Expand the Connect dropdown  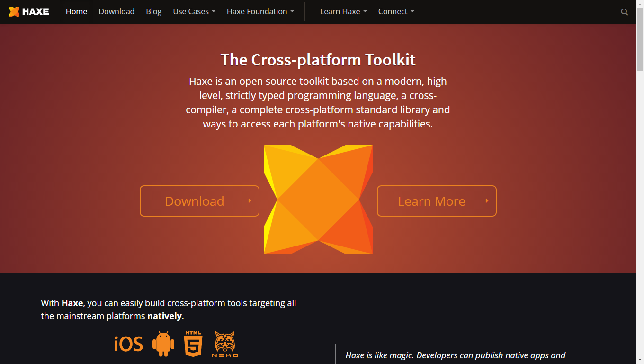tap(396, 11)
